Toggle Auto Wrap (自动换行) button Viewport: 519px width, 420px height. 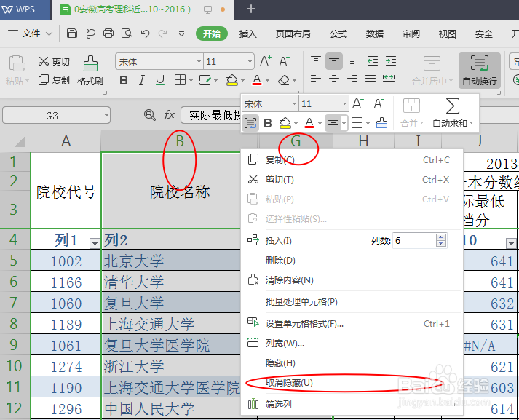[479, 71]
